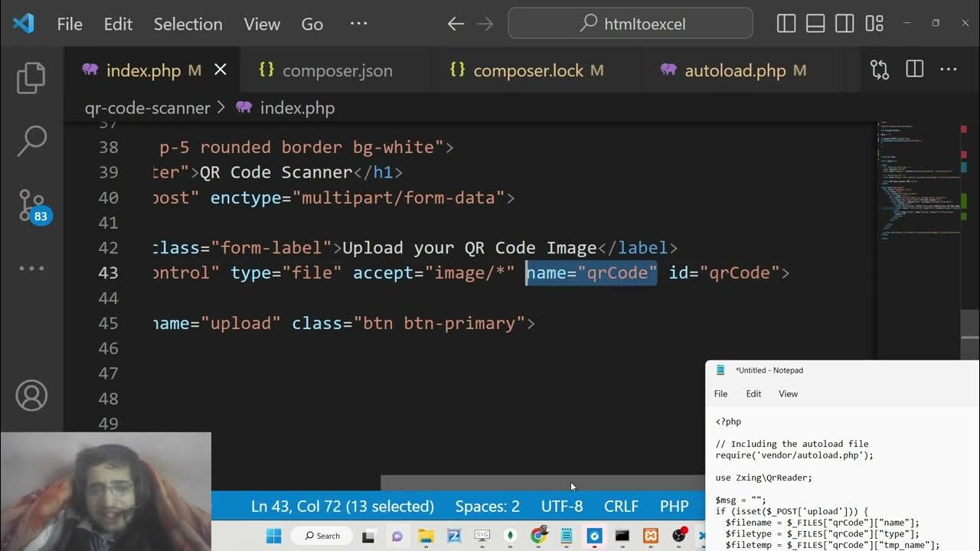Click the PHP language mode in status bar
The width and height of the screenshot is (980, 551).
674,507
